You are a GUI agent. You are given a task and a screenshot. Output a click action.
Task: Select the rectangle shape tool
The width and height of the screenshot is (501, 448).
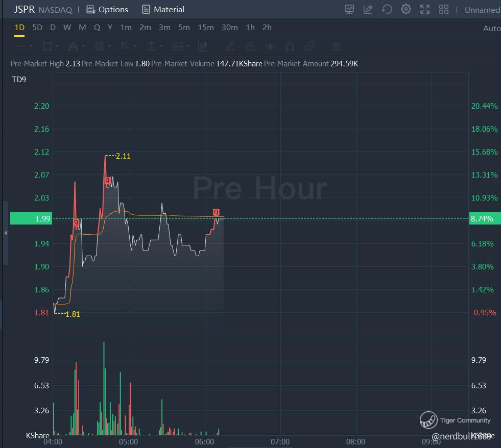pos(47,46)
